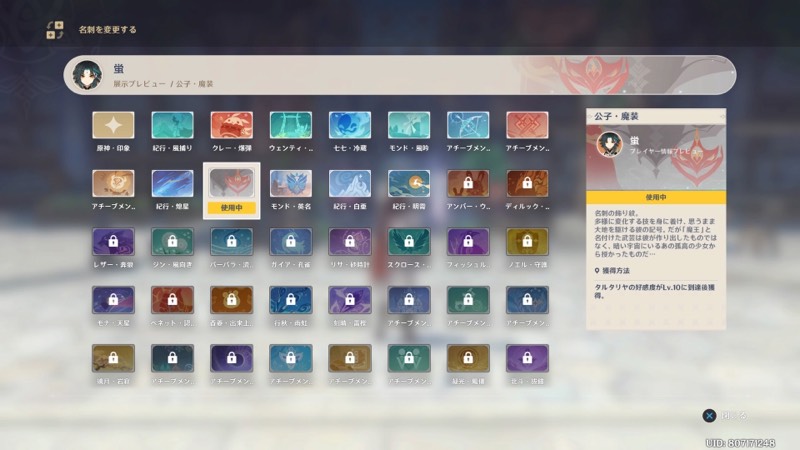800x450 pixels.
Task: Click the namecard description paragraph
Action: click(x=656, y=233)
